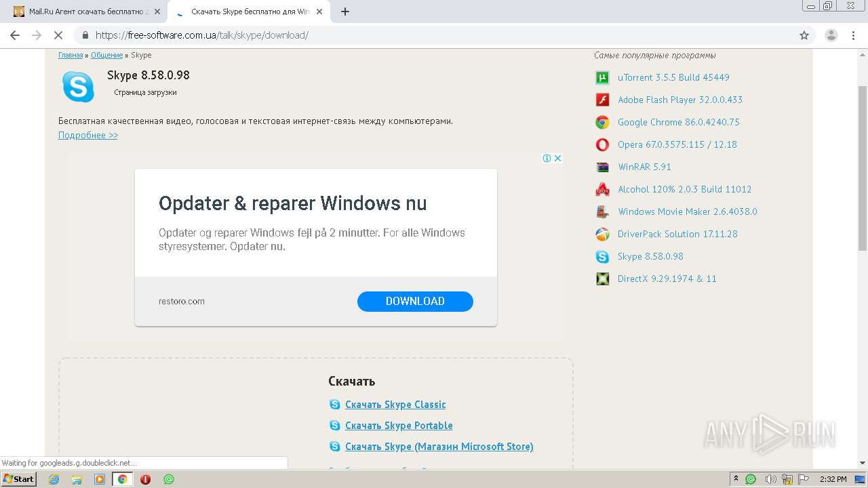Open Internet Explorer from the taskbar

(54, 479)
